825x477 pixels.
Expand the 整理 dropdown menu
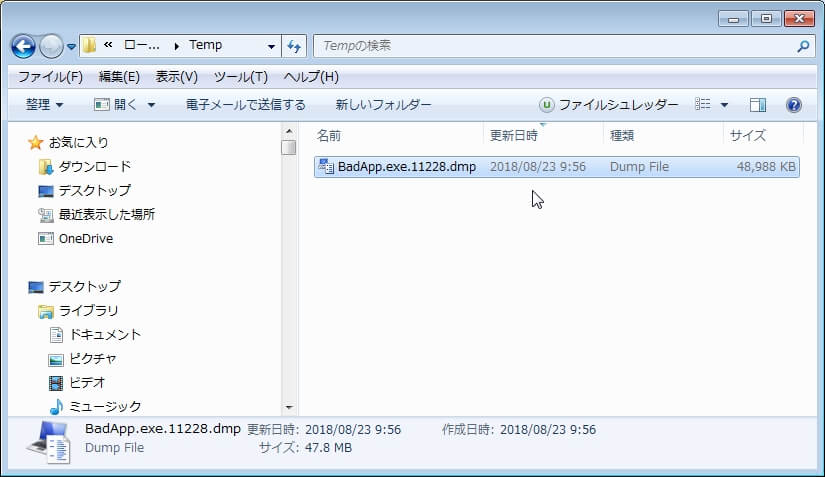tap(44, 105)
